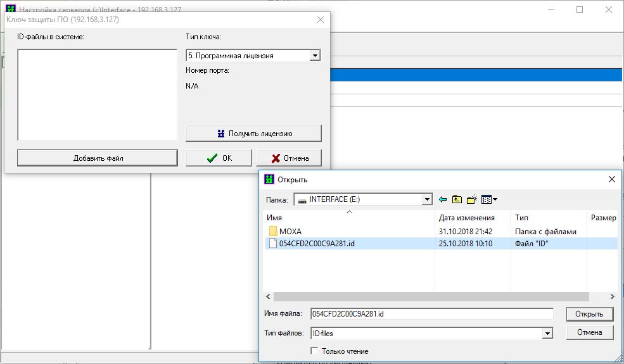Click the back arrow navigation icon
The height and width of the screenshot is (364, 624).
[442, 199]
